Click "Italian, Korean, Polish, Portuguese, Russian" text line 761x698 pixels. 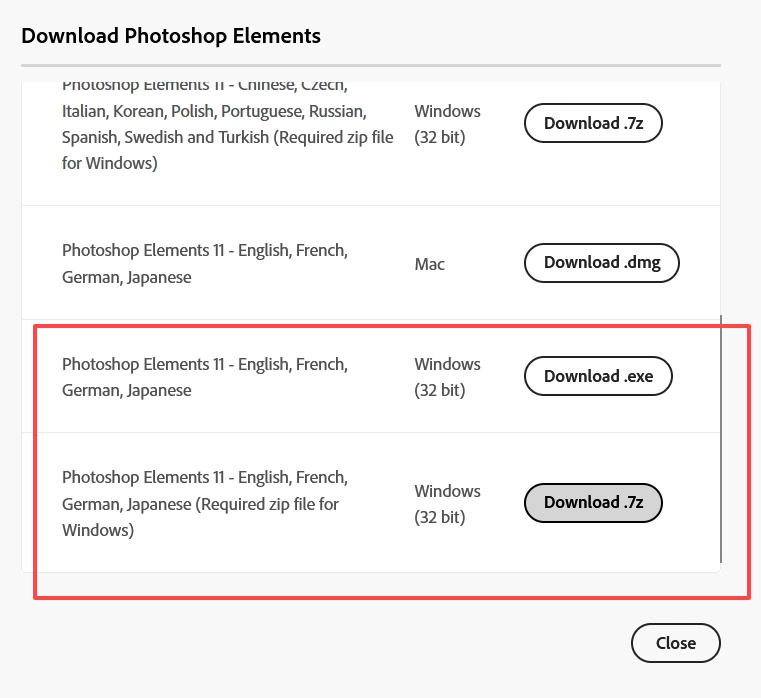pyautogui.click(x=214, y=112)
